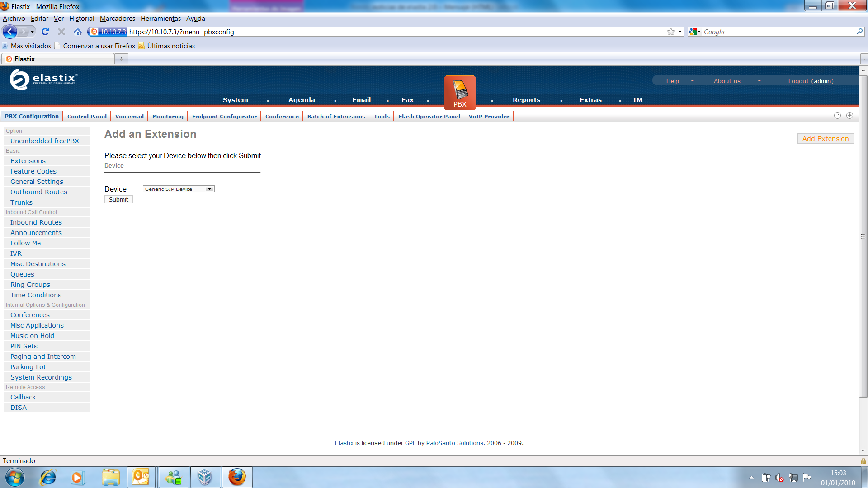Screen dimensions: 868x488
Task: Click the Add Extension link
Action: point(825,139)
